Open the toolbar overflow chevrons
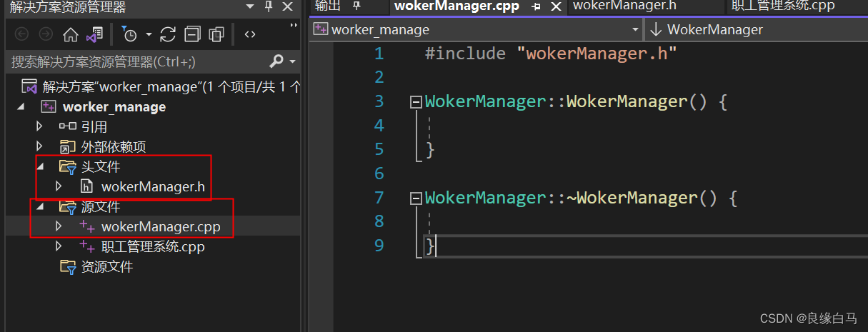This screenshot has width=868, height=332. 294,25
